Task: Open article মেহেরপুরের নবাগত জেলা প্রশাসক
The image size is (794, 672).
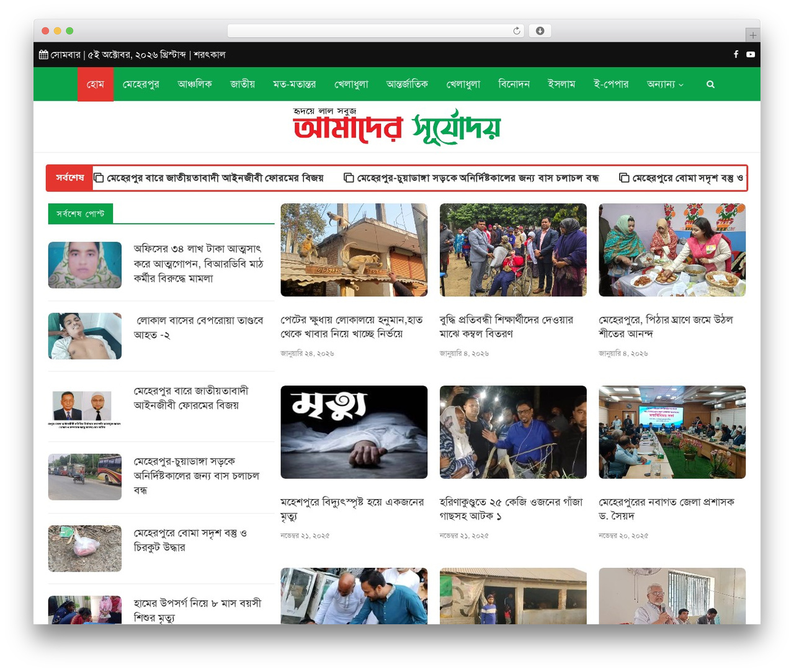Action: click(666, 509)
